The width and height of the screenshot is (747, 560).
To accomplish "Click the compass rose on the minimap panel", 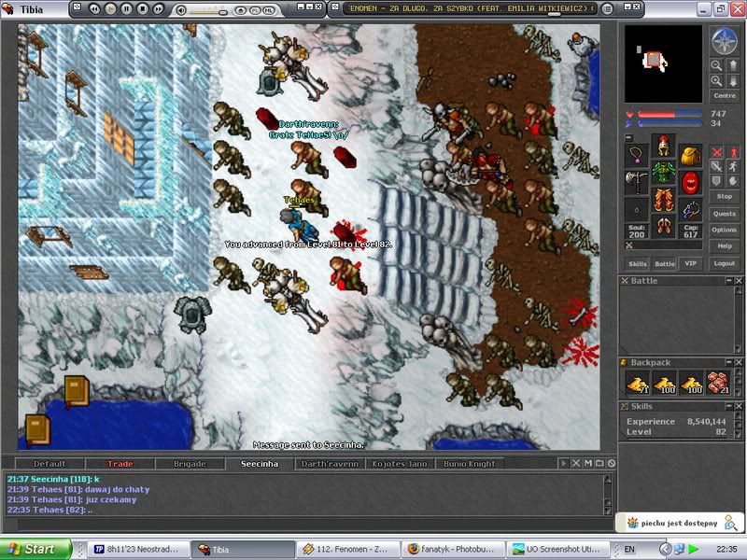I will (725, 41).
